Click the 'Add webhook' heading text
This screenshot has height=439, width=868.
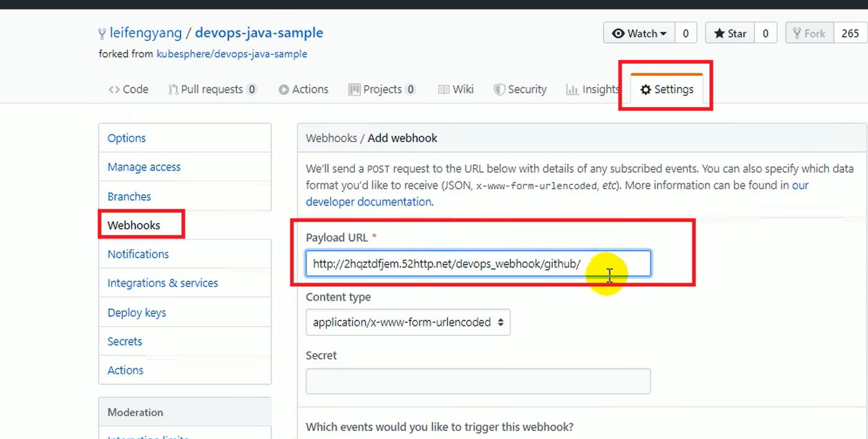403,138
